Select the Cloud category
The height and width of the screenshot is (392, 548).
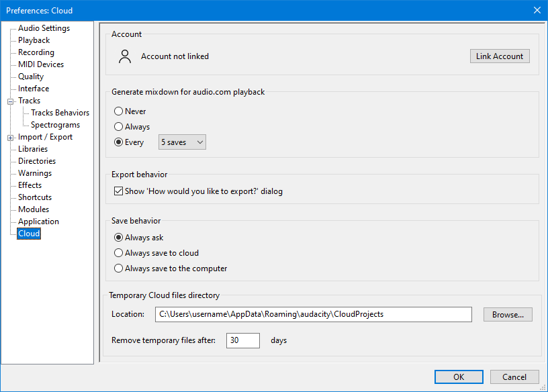coord(29,234)
